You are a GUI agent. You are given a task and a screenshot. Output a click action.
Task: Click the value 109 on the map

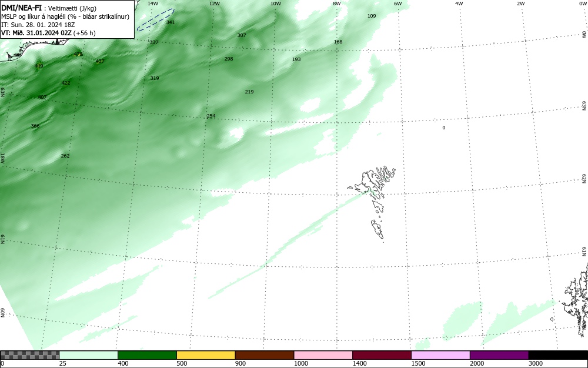pos(371,16)
